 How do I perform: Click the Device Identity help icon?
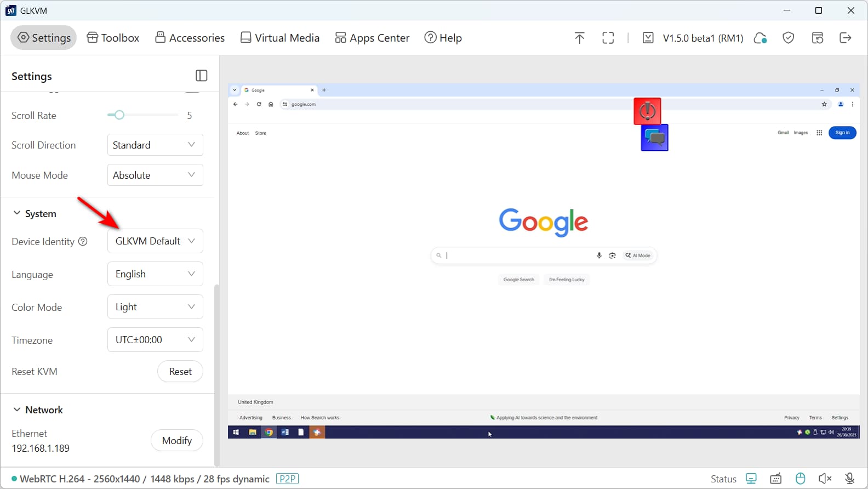[x=83, y=241]
